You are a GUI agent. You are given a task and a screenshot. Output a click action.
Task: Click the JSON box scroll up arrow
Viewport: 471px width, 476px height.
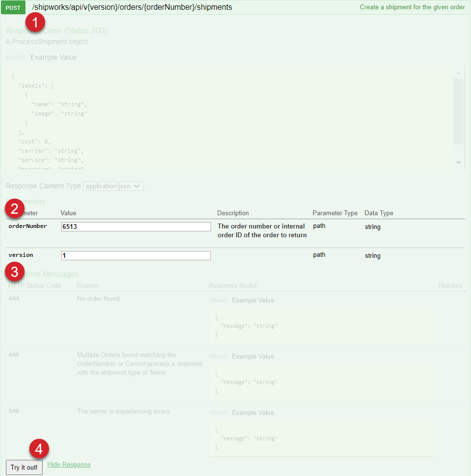459,73
